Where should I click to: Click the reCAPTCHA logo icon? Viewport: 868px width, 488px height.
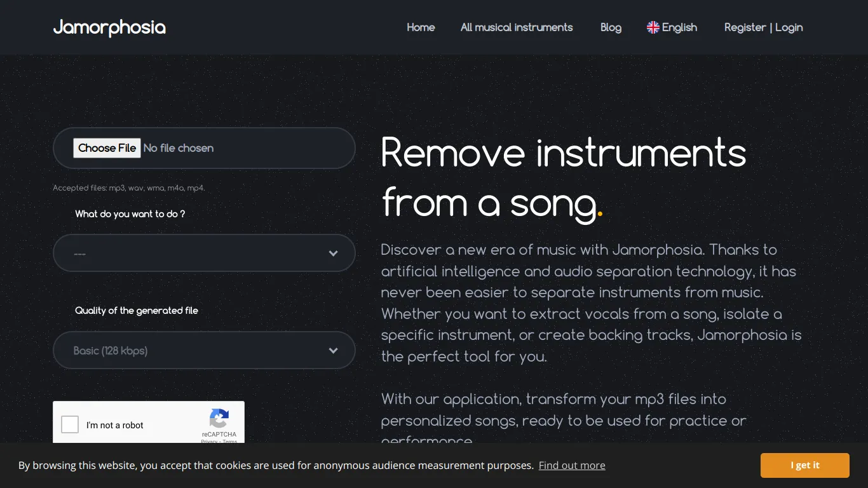(x=219, y=419)
